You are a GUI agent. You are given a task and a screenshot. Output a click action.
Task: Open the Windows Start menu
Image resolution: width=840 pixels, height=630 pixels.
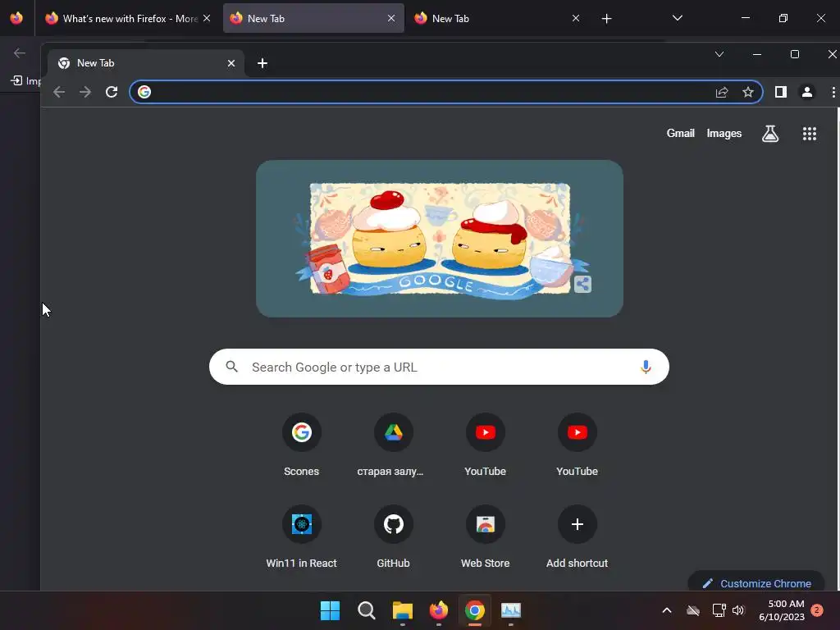click(330, 610)
